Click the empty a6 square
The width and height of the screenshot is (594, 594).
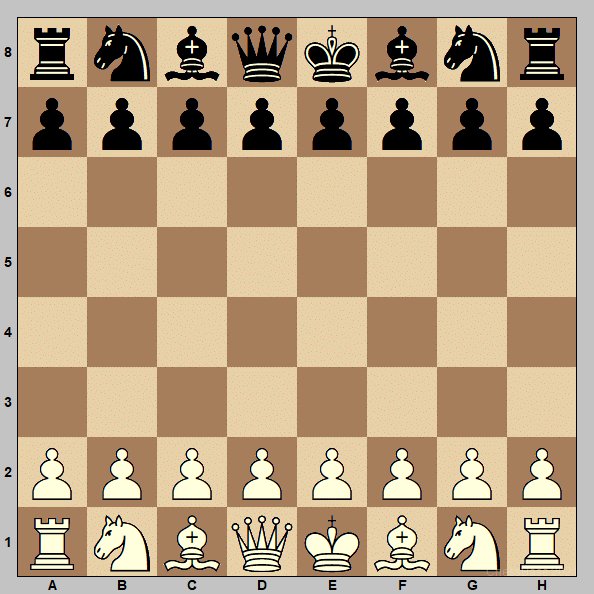[x=52, y=192]
